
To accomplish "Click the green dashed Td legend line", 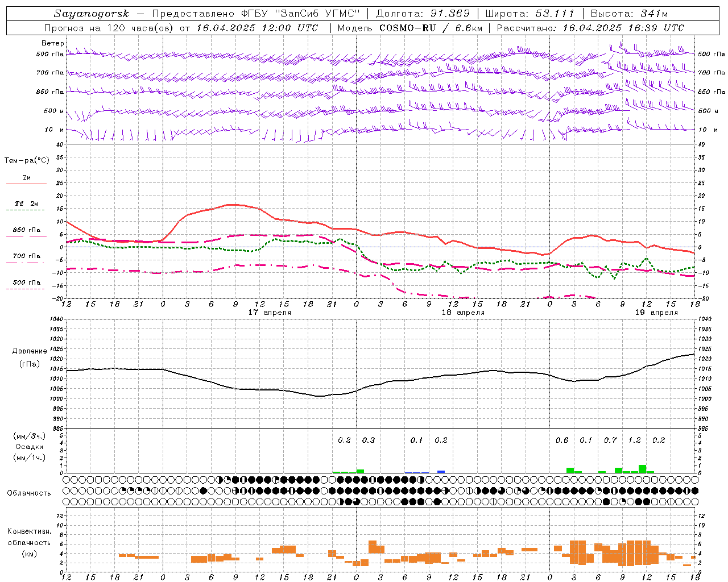I will tap(25, 210).
